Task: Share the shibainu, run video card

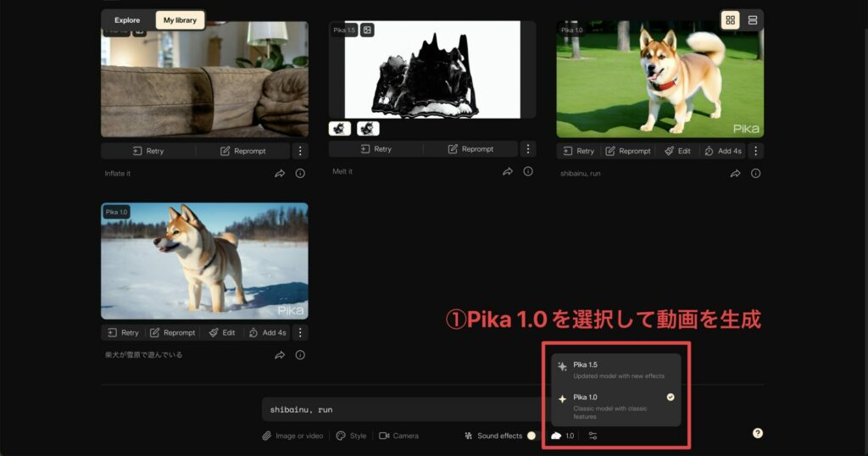Action: point(735,173)
